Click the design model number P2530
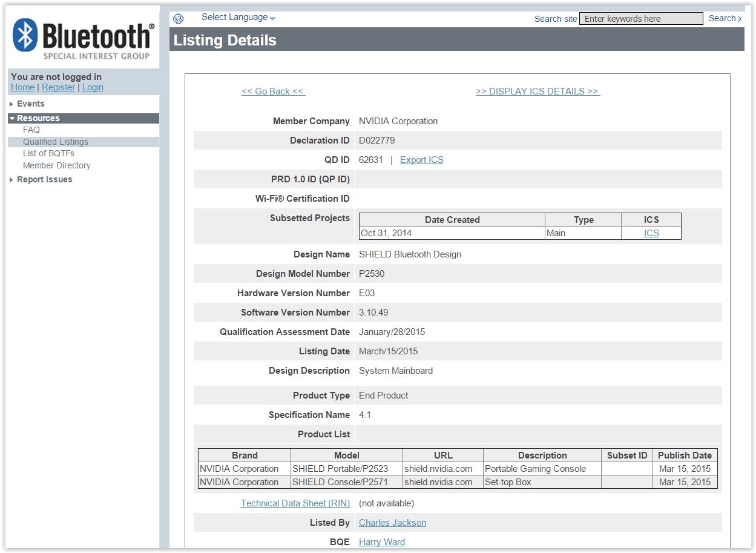This screenshot has width=756, height=553. click(372, 274)
